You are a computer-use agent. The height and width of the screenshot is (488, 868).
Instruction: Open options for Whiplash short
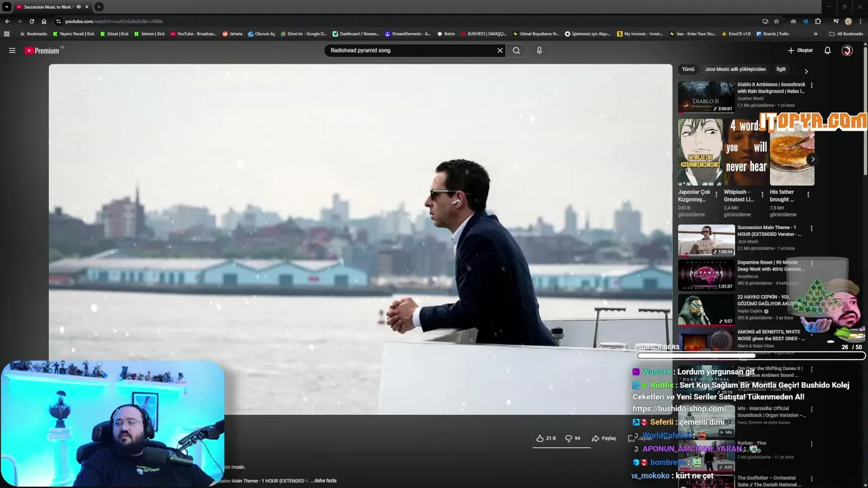point(762,195)
